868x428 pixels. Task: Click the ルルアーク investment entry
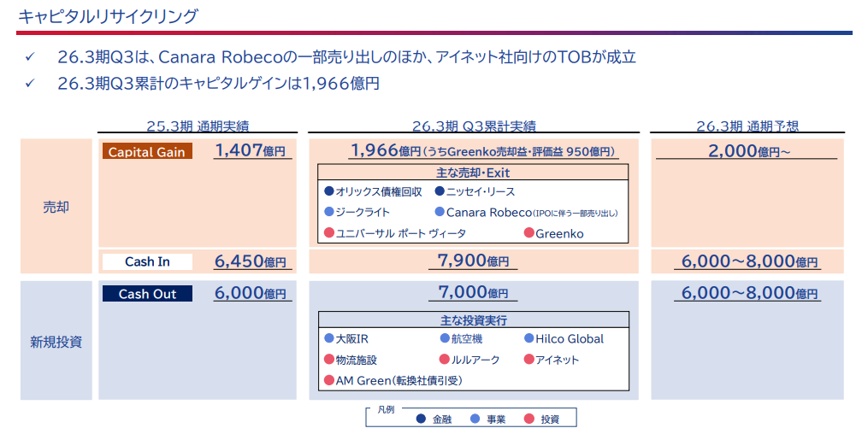pos(475,360)
